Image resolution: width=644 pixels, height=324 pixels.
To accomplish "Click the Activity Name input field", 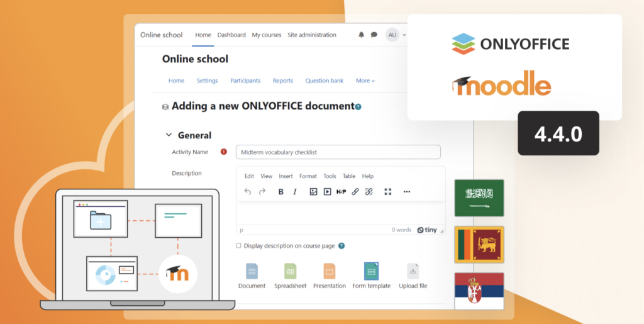I will [x=338, y=152].
